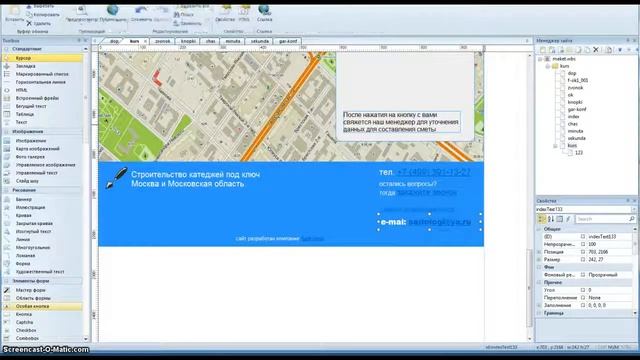Select the Кривая drawing tool

42,215
